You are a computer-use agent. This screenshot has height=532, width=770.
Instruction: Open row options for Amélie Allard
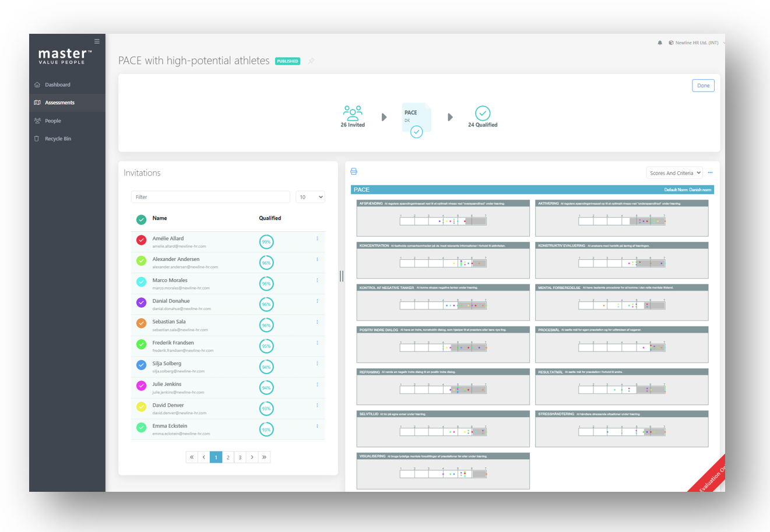pyautogui.click(x=317, y=239)
